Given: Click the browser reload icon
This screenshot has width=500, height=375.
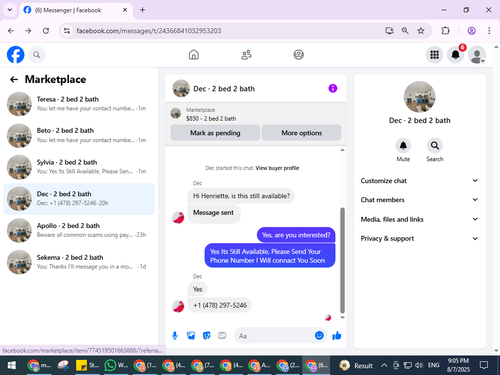Looking at the screenshot, I should (x=46, y=31).
